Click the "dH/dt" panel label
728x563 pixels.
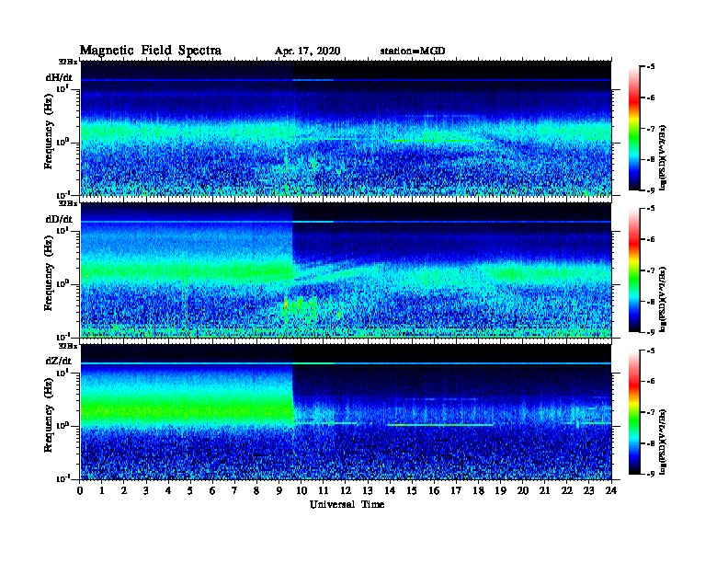[x=59, y=77]
